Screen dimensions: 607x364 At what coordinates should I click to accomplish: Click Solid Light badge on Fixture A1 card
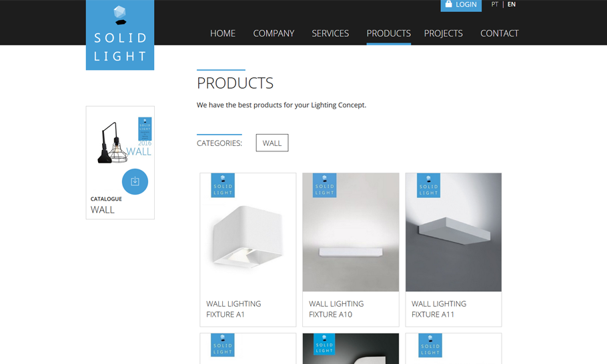tap(223, 185)
